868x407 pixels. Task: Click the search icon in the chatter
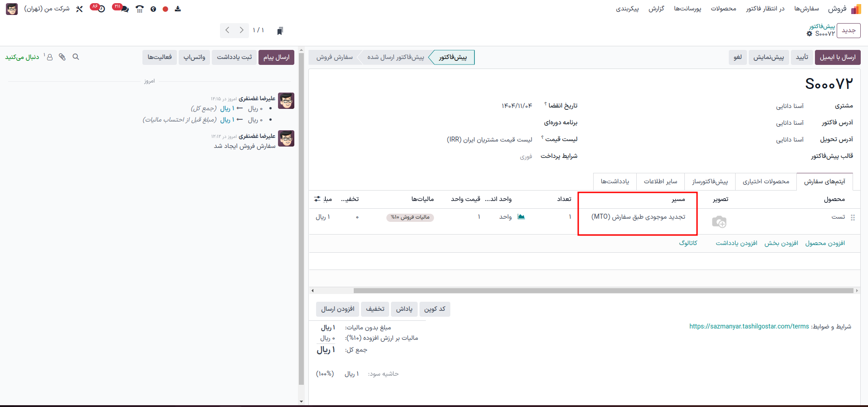pyautogui.click(x=76, y=57)
